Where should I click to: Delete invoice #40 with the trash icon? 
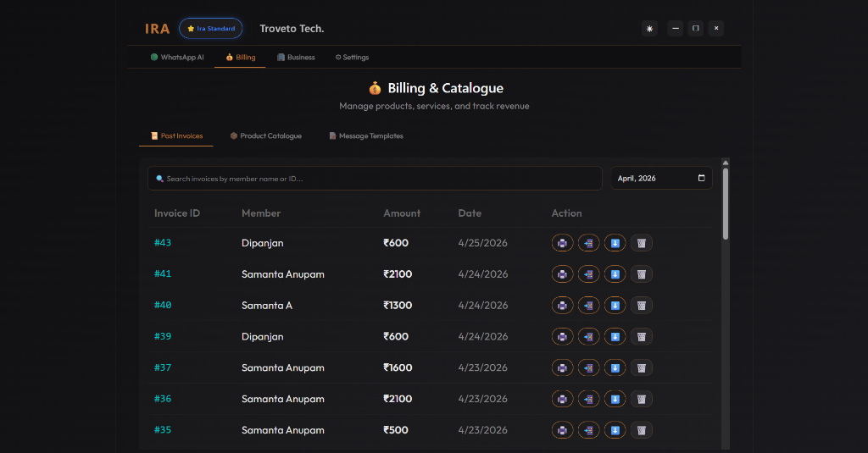pyautogui.click(x=642, y=306)
